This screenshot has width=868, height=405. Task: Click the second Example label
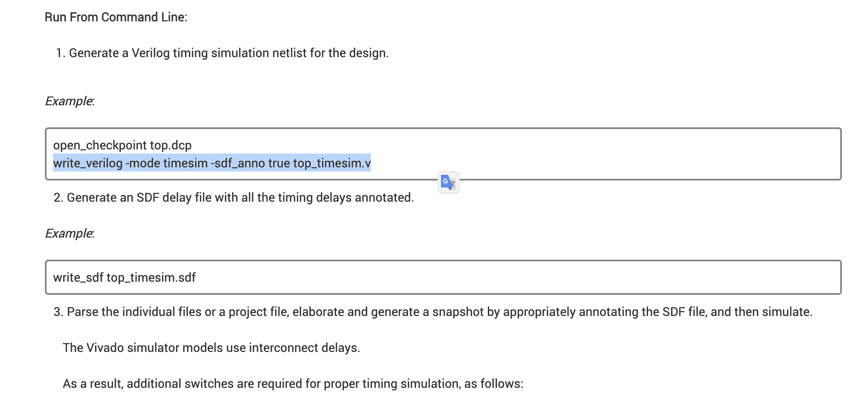[69, 234]
